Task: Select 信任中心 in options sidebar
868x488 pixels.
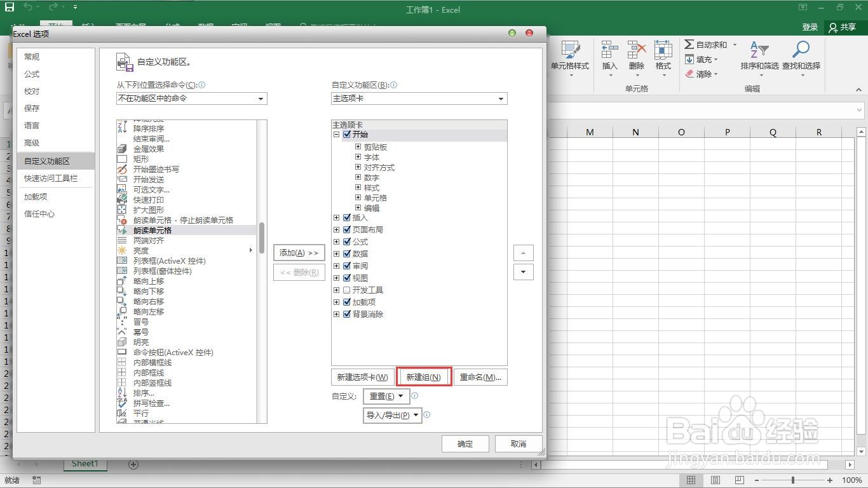Action: tap(55, 213)
